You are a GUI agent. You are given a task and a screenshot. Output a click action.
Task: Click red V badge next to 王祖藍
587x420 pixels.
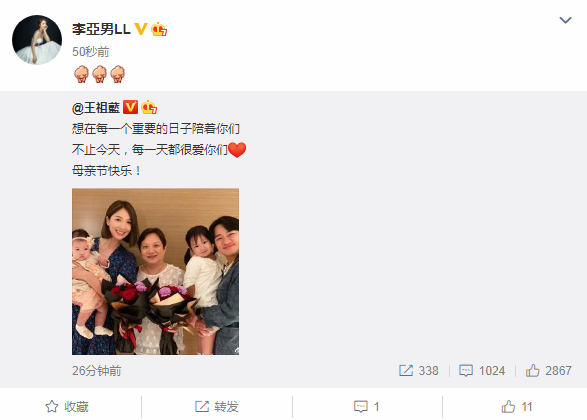pos(130,107)
